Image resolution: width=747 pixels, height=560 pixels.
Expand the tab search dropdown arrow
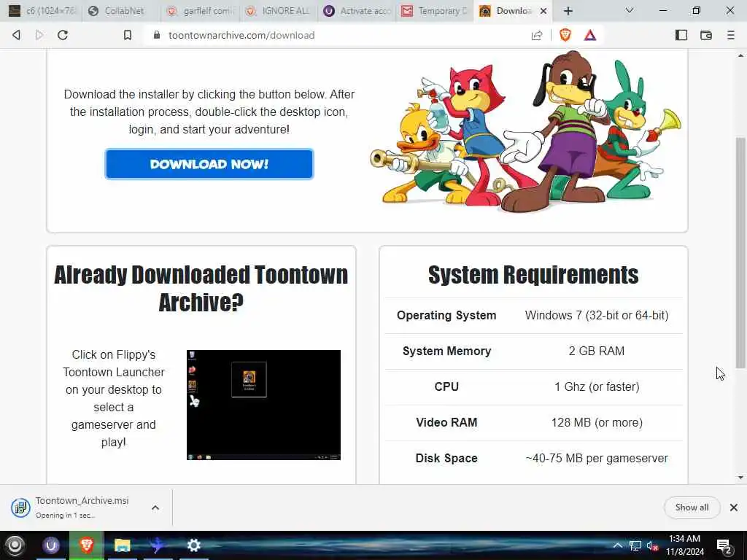coord(630,10)
